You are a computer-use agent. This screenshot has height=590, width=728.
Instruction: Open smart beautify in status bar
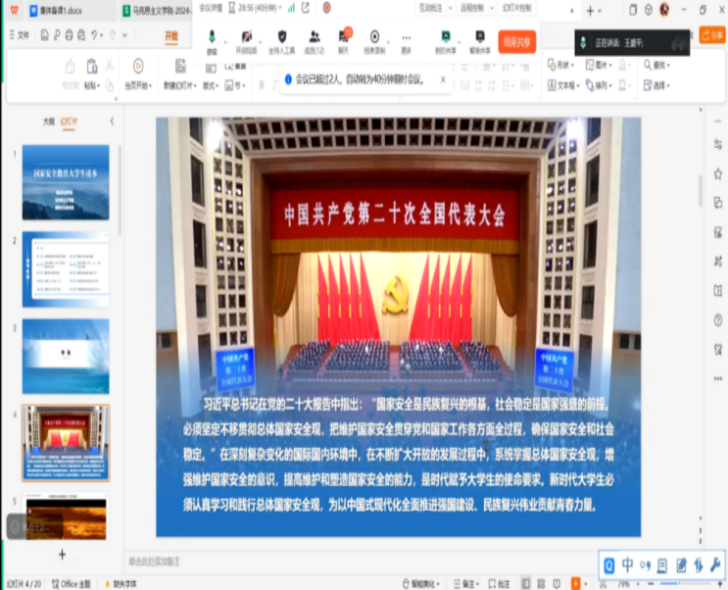point(421,584)
